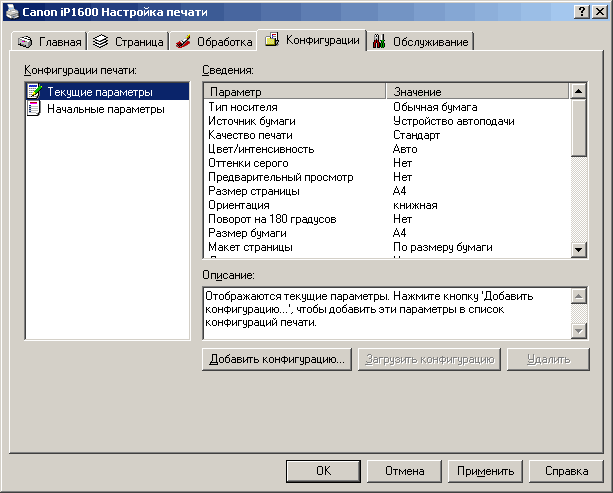The width and height of the screenshot is (613, 493).
Task: Click inside the Описание text box
Action: click(387, 314)
